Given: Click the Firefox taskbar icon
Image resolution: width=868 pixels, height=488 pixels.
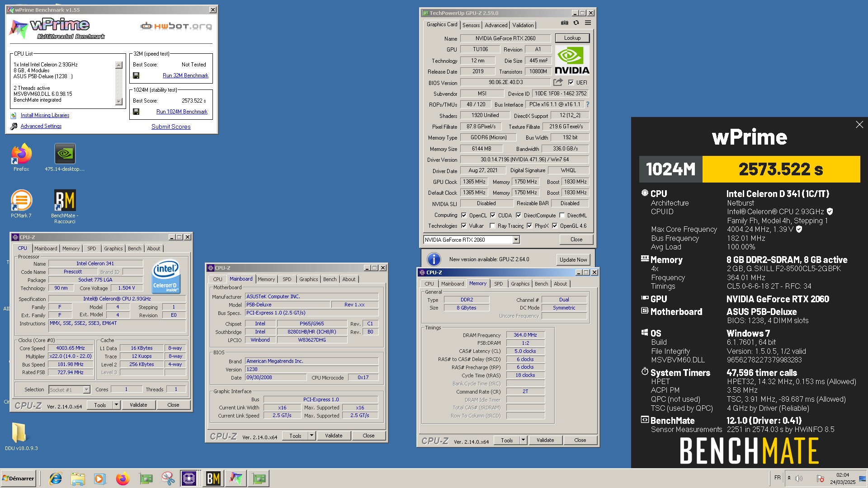Looking at the screenshot, I should (123, 479).
